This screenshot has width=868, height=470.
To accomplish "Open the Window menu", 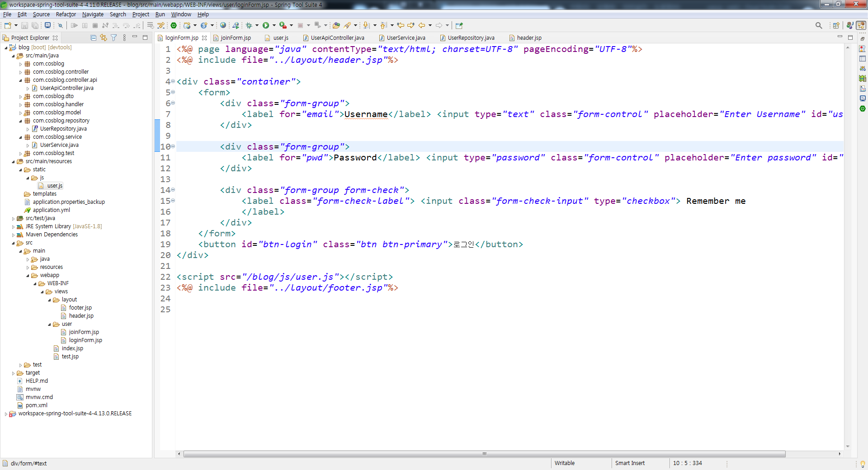I will tap(181, 14).
